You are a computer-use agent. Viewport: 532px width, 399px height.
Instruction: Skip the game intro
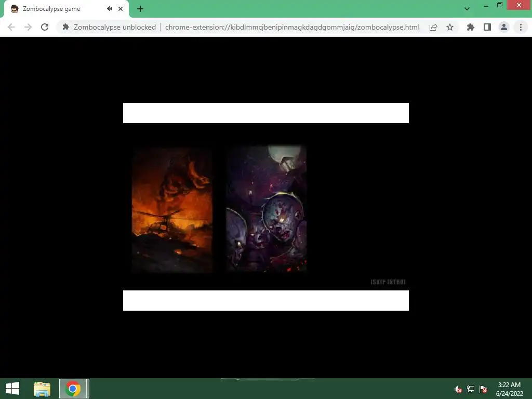pyautogui.click(x=388, y=282)
